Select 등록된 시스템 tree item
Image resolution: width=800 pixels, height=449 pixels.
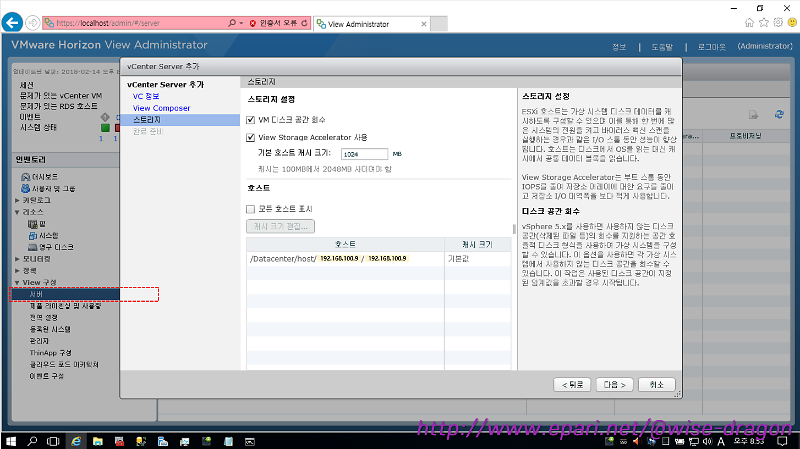click(x=50, y=330)
